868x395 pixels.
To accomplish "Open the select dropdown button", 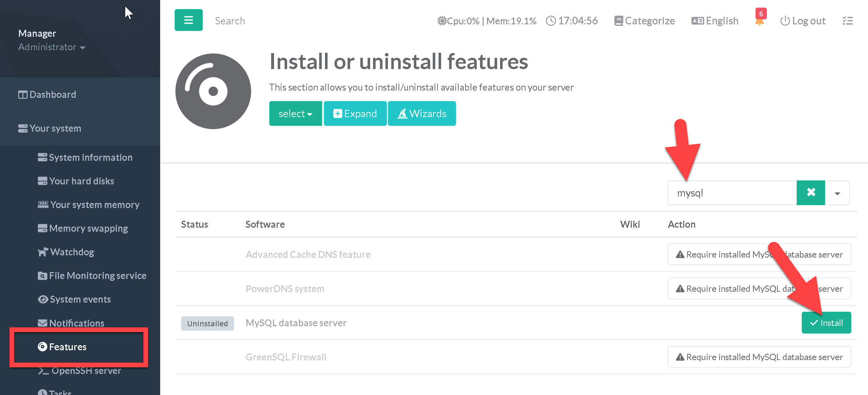I will 295,114.
